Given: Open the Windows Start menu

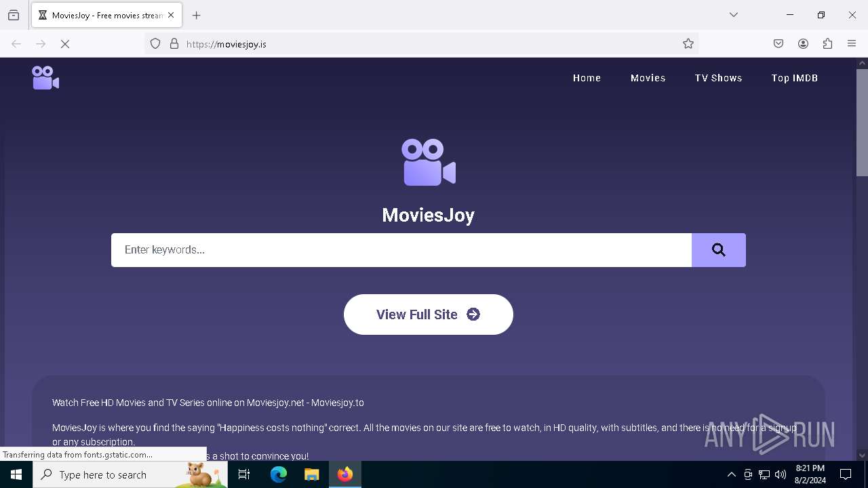Looking at the screenshot, I should [x=16, y=474].
